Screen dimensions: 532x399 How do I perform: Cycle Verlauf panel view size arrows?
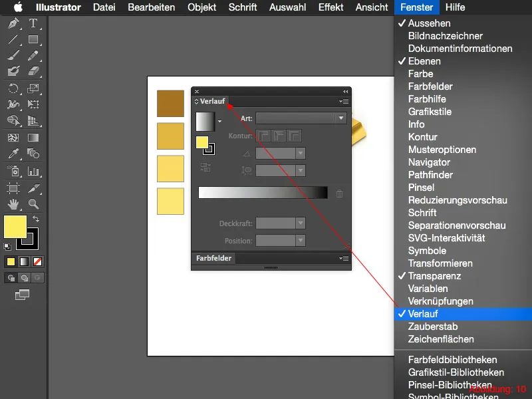(196, 101)
